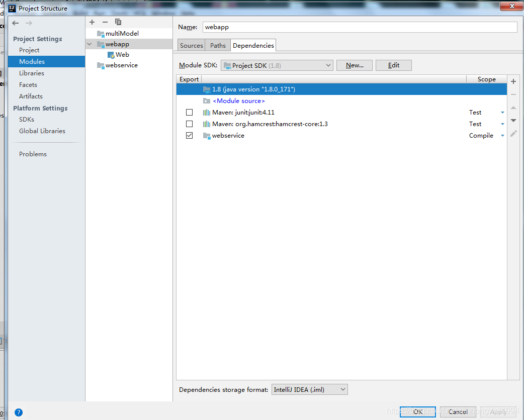Open scope dropdown for webservice
This screenshot has width=524, height=420.
[502, 136]
